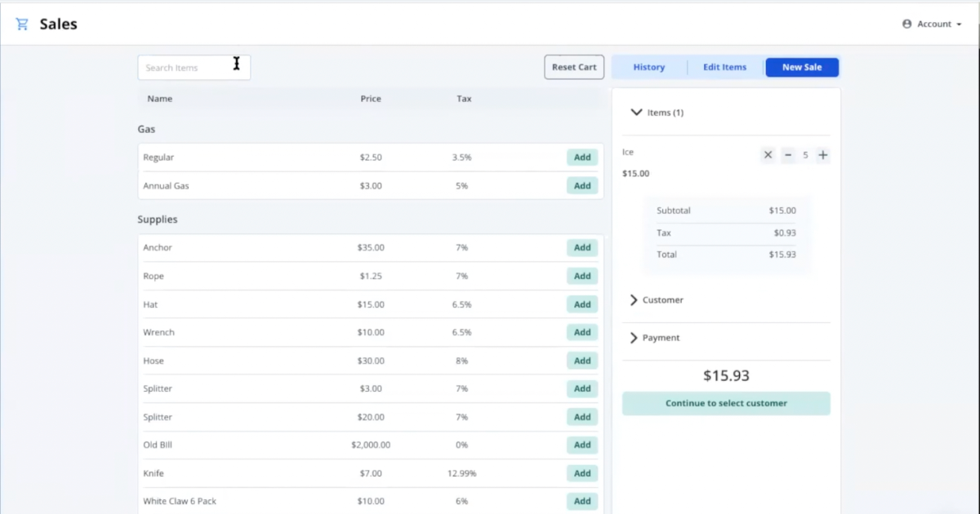
Task: Decrease Ice quantity using the minus icon
Action: (787, 154)
